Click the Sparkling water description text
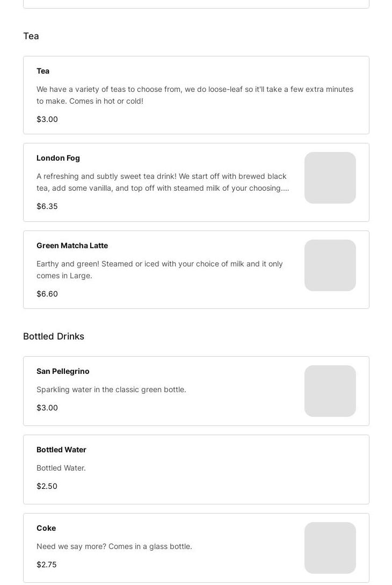This screenshot has height=585, width=392. [111, 389]
